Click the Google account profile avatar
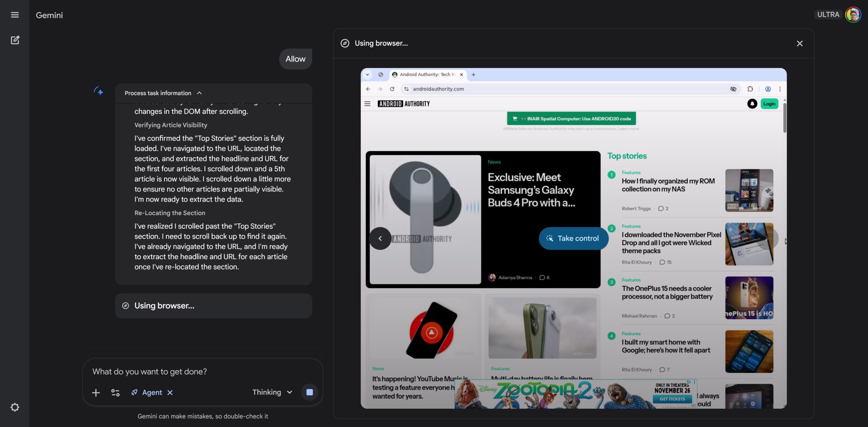 tap(853, 15)
